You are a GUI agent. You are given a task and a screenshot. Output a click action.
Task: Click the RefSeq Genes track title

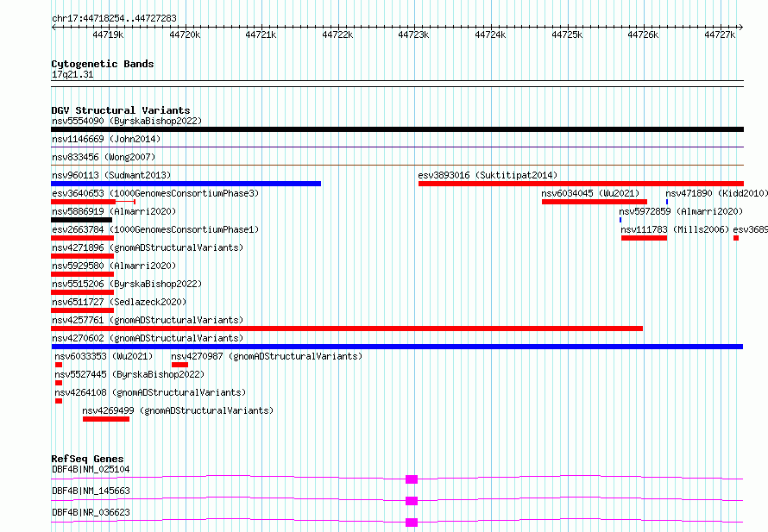87,459
